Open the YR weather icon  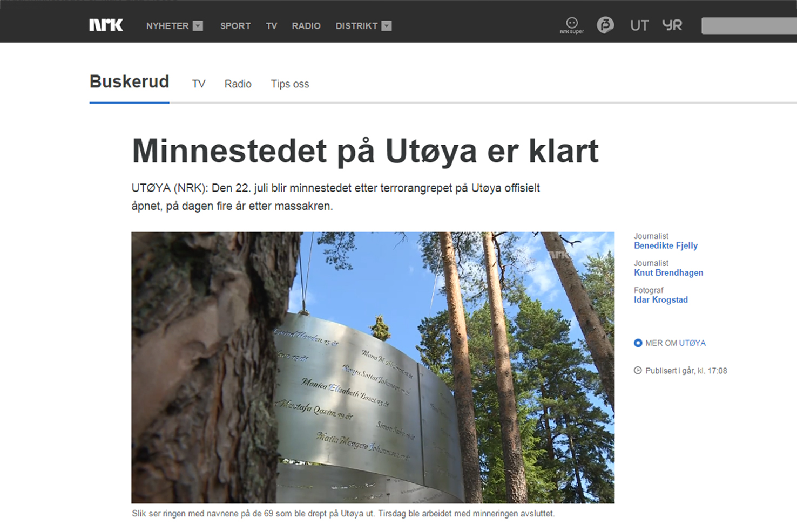[672, 25]
